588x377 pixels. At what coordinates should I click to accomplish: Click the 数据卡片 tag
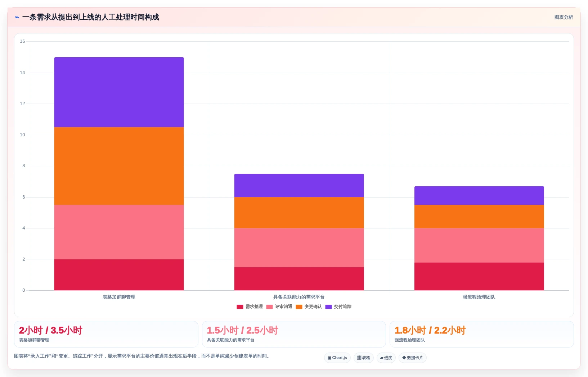point(413,358)
